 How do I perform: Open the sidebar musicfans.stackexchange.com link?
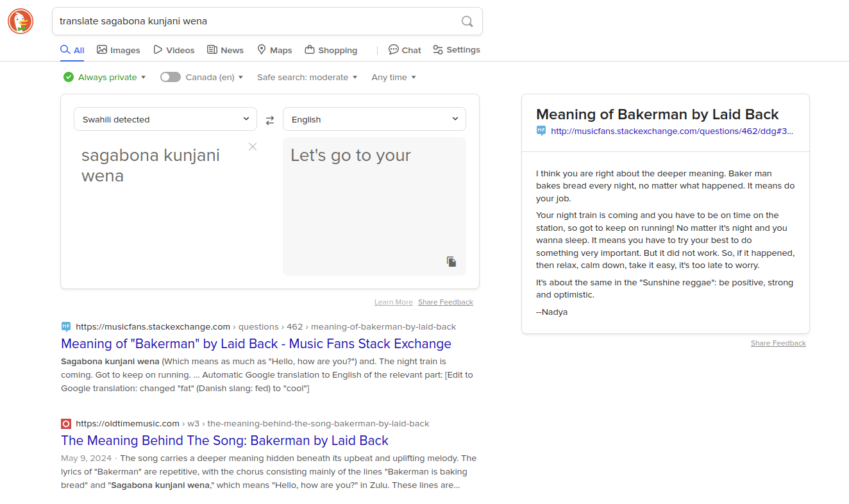pyautogui.click(x=672, y=131)
